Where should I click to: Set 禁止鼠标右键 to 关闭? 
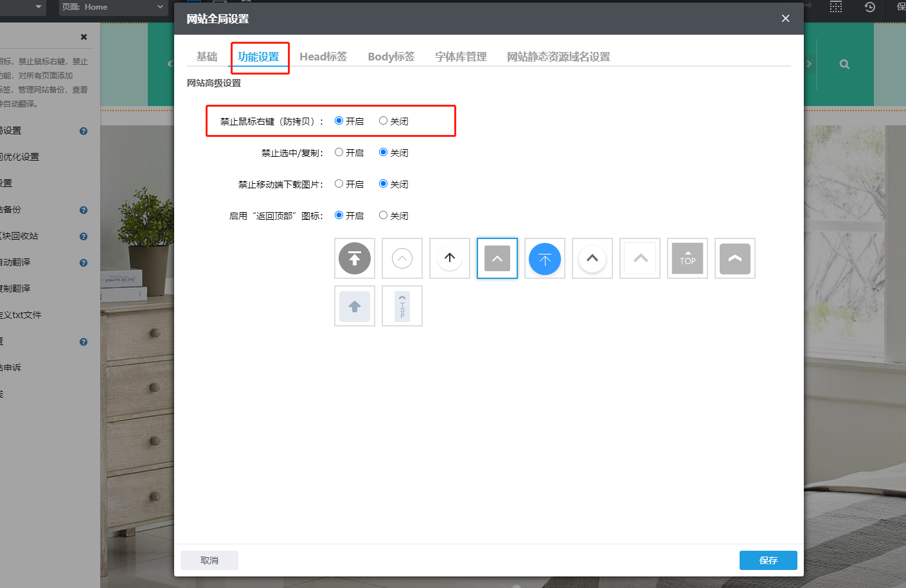tap(384, 121)
